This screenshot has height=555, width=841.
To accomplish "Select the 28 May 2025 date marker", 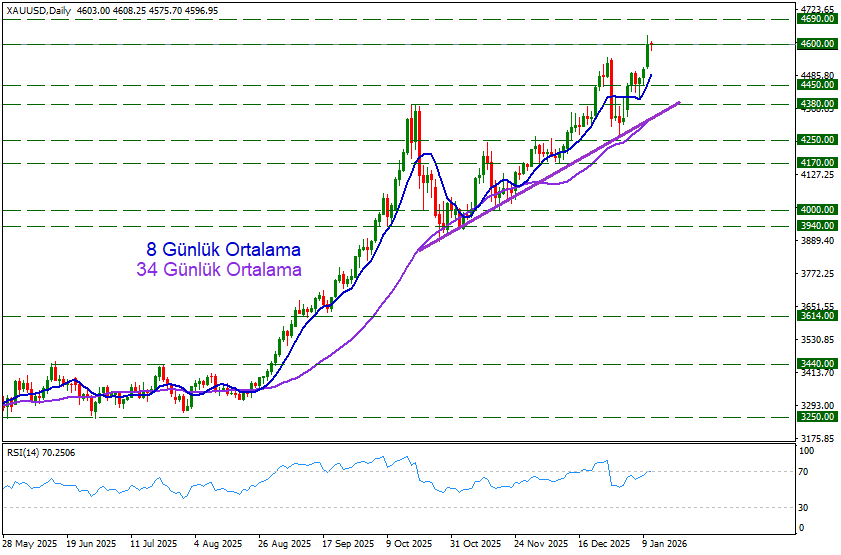I will pyautogui.click(x=30, y=544).
